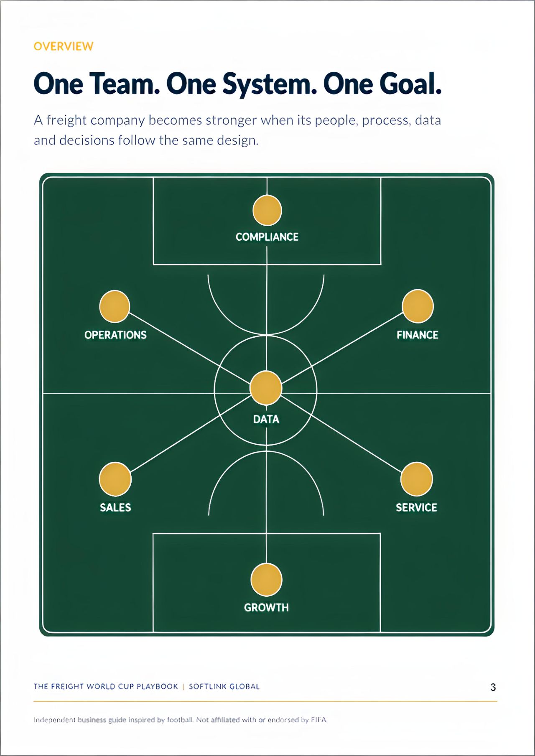Image resolution: width=535 pixels, height=756 pixels.
Task: Select the central DATA gold node
Action: [266, 388]
